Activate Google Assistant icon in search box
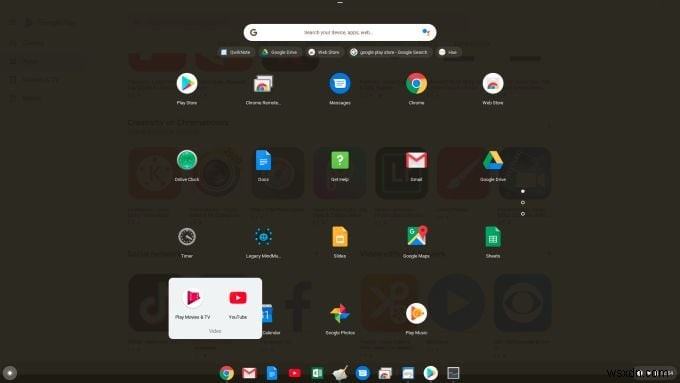Viewport: 680px width, 383px height. click(x=426, y=33)
